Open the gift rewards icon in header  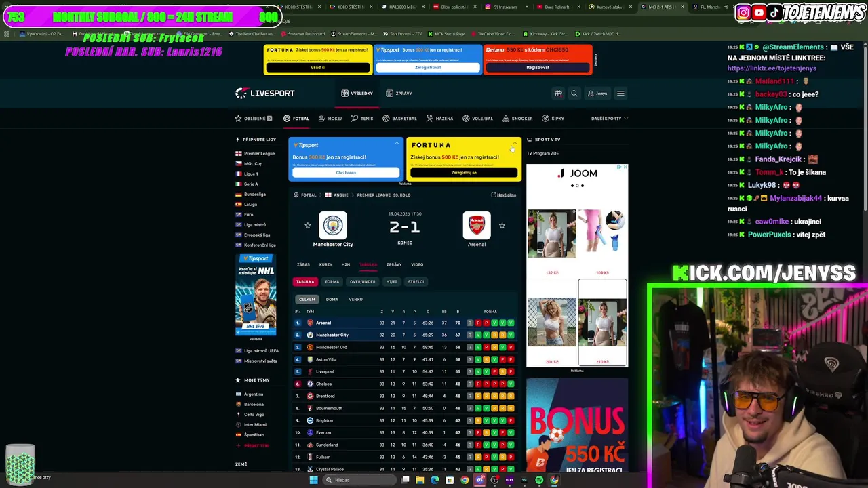click(558, 94)
